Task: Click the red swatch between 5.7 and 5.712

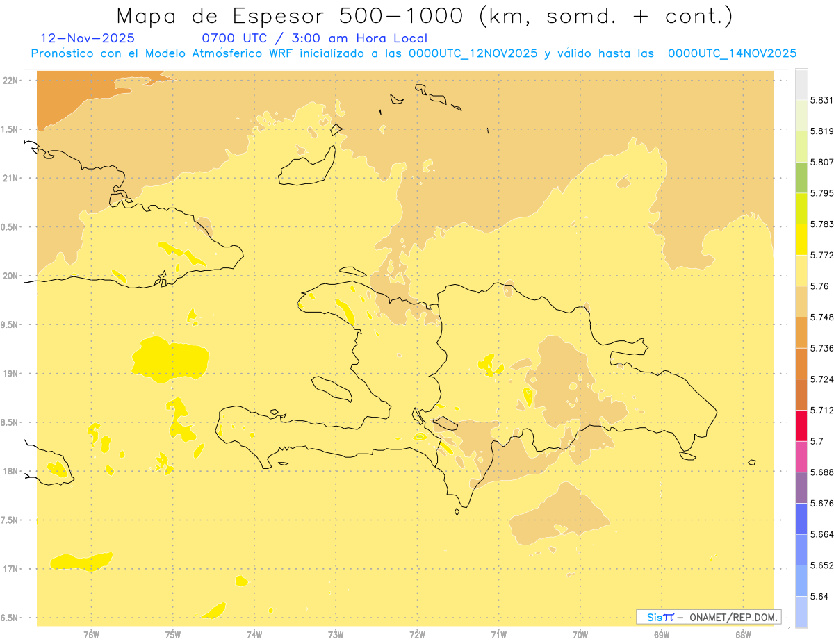Action: tap(801, 425)
